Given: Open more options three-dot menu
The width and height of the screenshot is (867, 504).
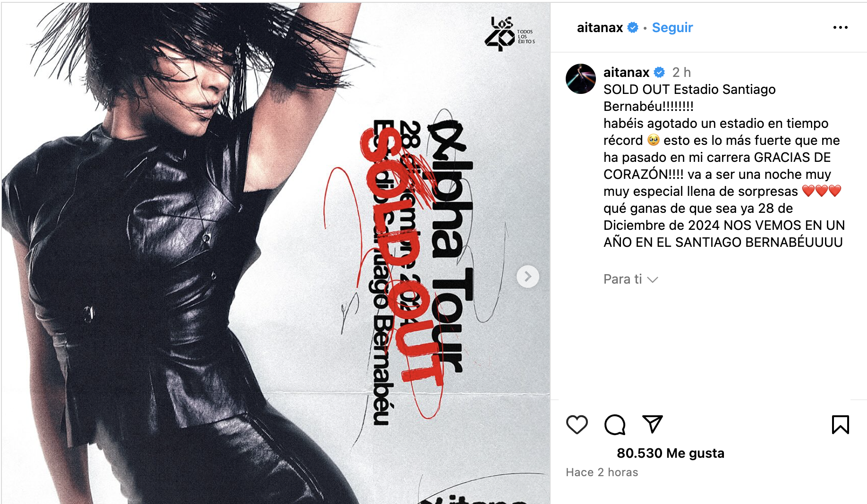Looking at the screenshot, I should click(840, 27).
